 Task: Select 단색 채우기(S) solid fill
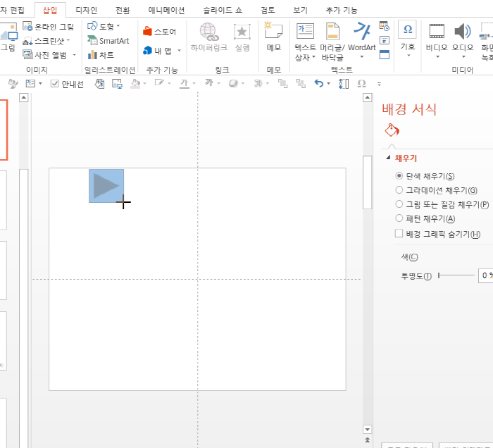click(399, 175)
